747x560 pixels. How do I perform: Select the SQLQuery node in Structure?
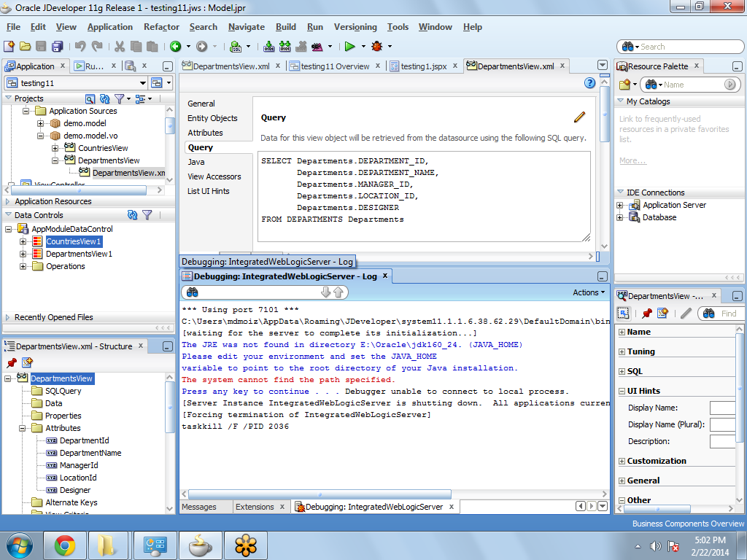63,391
